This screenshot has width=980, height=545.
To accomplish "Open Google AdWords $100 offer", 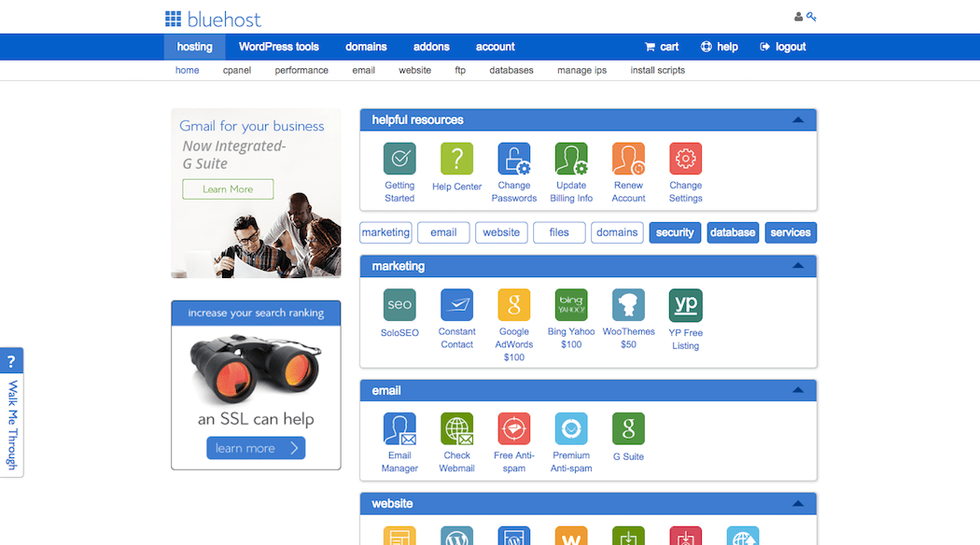I will 513,305.
